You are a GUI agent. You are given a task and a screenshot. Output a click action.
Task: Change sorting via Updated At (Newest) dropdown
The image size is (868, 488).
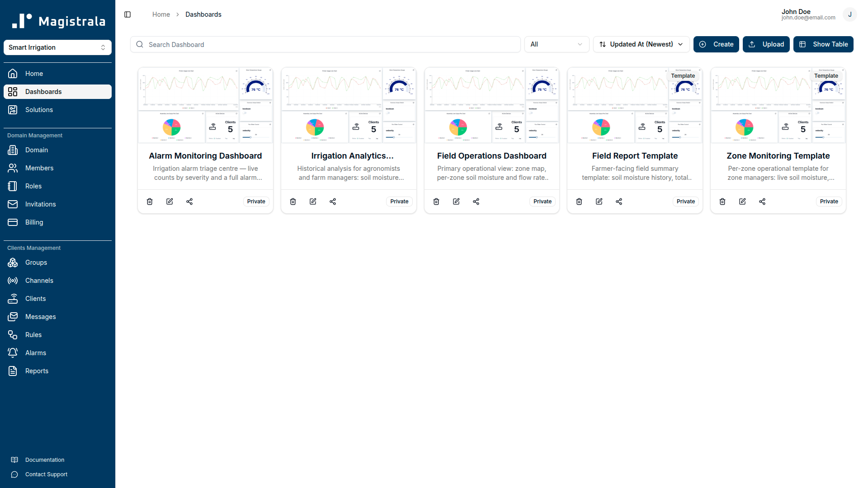641,44
